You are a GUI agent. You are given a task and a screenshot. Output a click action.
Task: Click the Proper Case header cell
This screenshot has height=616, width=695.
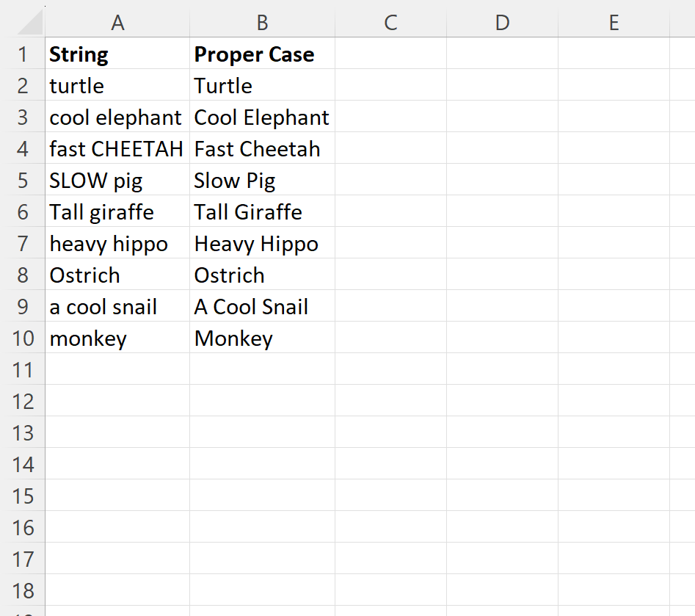click(x=262, y=54)
